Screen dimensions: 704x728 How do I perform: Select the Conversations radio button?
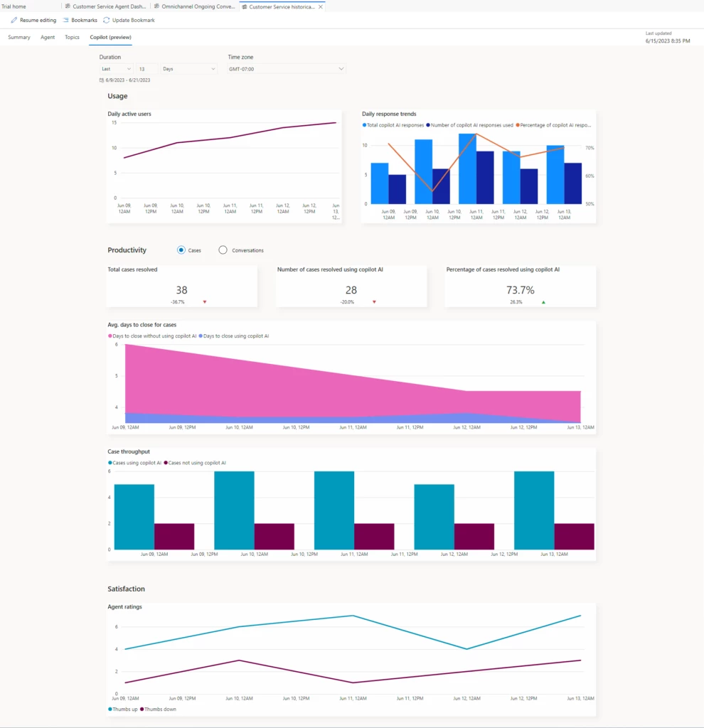tap(223, 250)
